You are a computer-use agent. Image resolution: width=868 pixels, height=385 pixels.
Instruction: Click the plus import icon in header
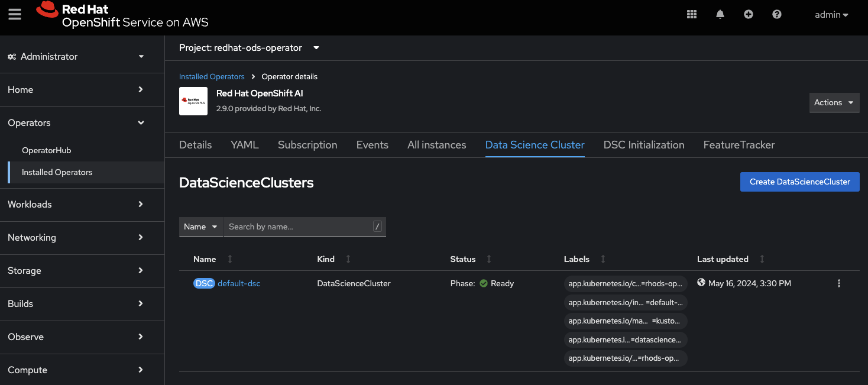[x=748, y=15]
